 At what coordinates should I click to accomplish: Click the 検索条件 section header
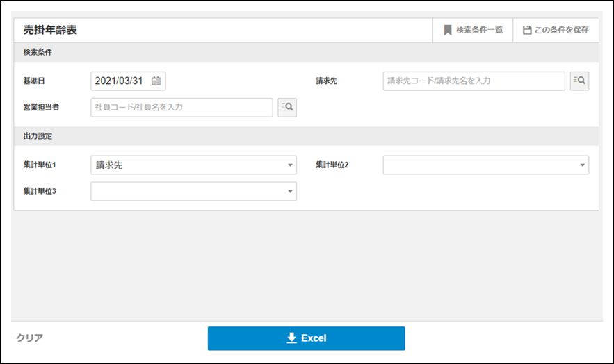(306, 52)
